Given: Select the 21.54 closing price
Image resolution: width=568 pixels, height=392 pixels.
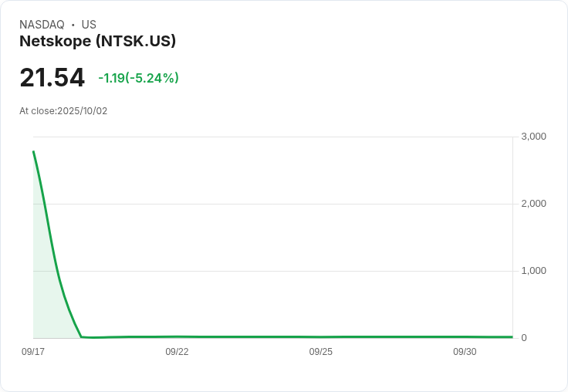Looking at the screenshot, I should (x=52, y=77).
